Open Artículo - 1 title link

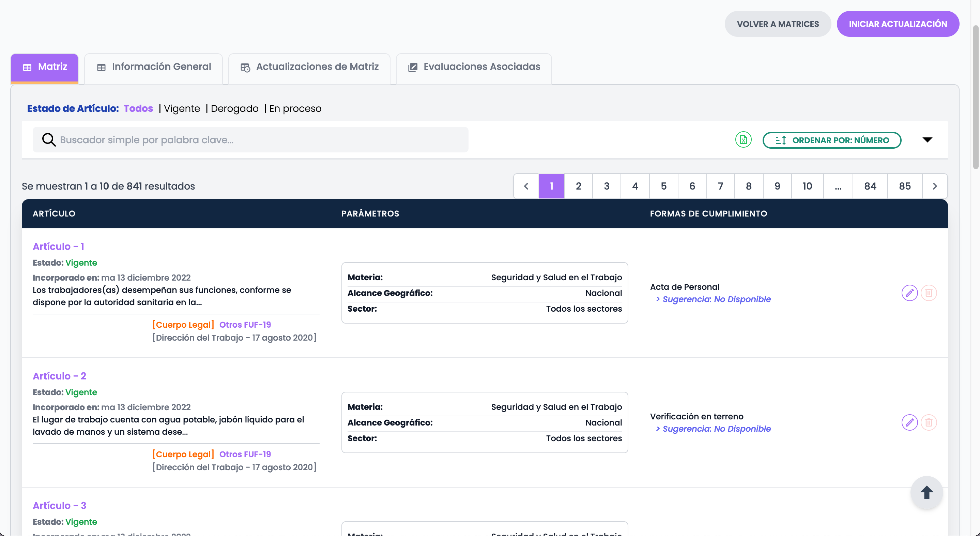point(58,246)
